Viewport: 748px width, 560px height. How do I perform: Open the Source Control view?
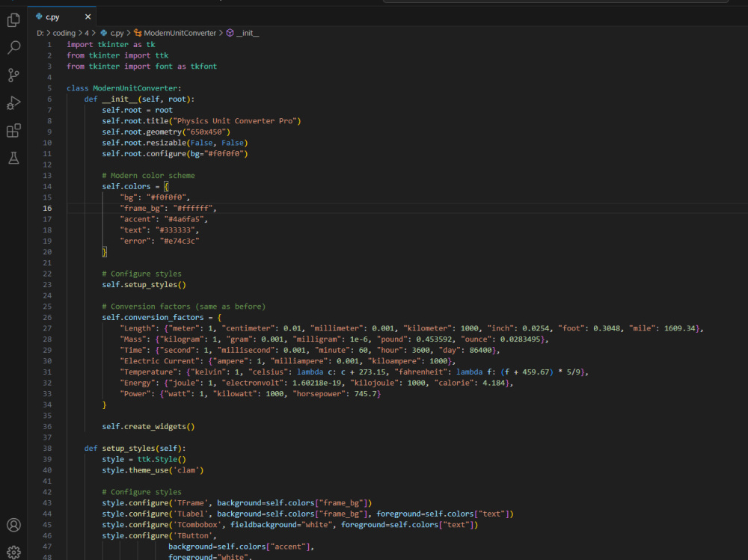coord(13,75)
